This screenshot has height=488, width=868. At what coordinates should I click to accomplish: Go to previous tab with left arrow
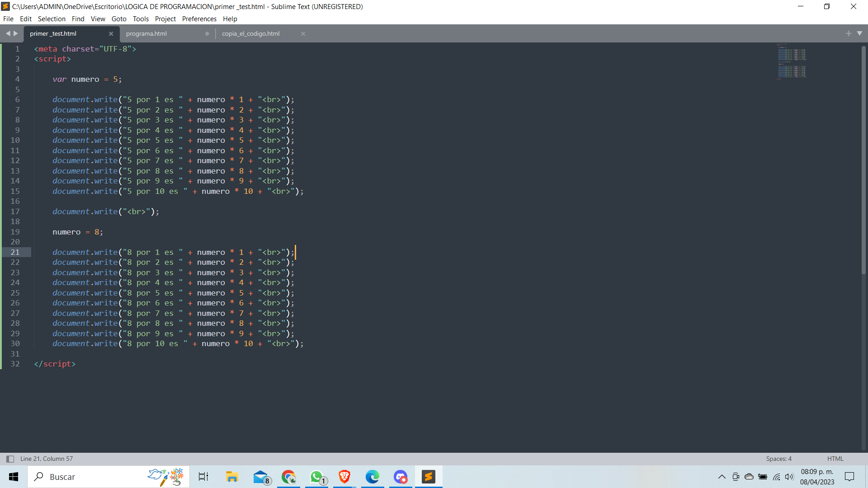8,33
